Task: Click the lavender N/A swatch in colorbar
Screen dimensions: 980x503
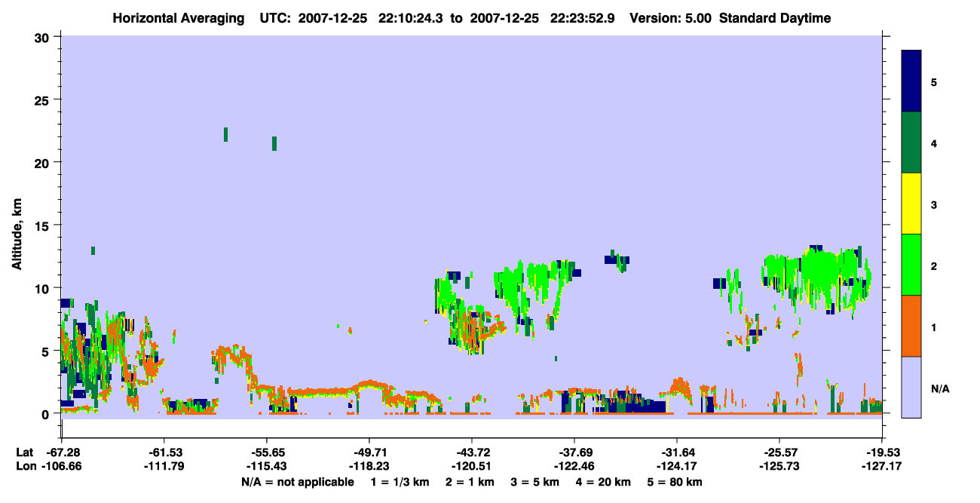Action: 911,387
